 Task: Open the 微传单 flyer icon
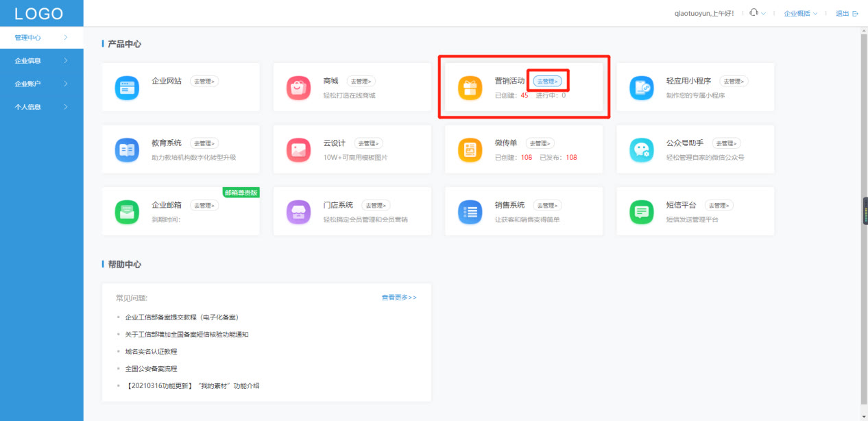470,149
